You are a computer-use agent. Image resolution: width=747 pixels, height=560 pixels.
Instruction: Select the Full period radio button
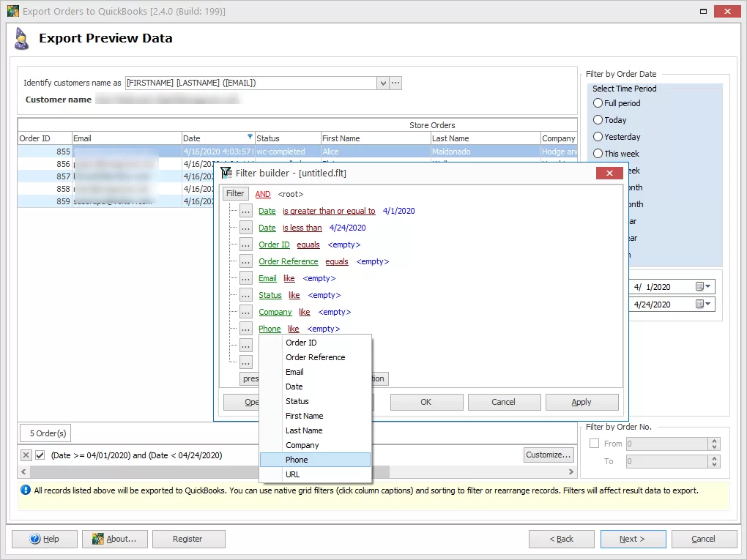(598, 103)
